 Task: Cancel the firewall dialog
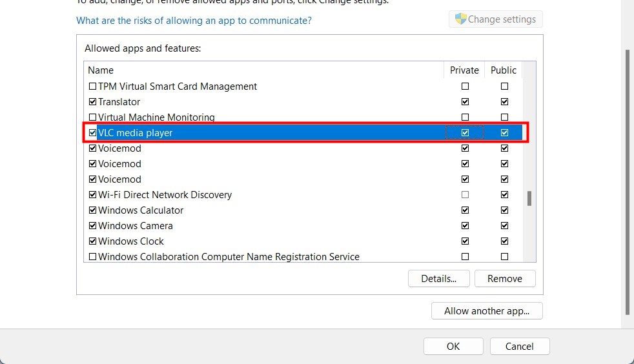point(520,346)
